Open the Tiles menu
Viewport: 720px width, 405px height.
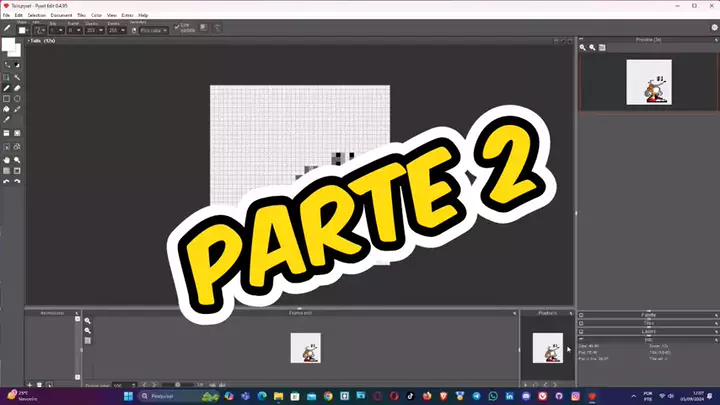pos(81,16)
